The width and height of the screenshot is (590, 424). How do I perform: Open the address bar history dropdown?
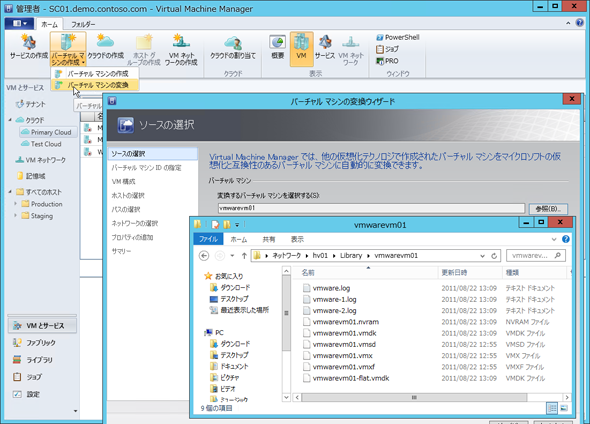(482, 256)
